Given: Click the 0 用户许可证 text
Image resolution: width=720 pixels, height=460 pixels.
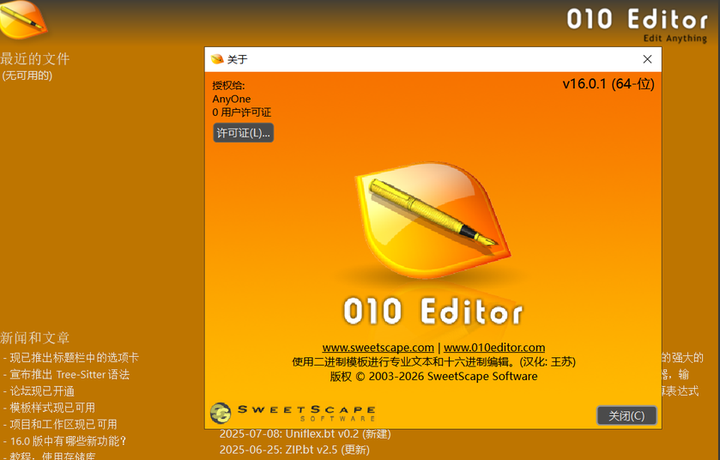Looking at the screenshot, I should [x=242, y=112].
